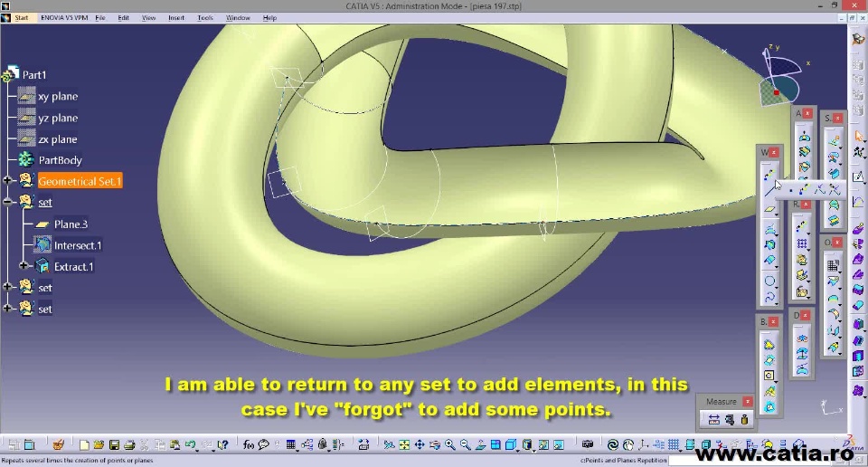868x467 pixels.
Task: Click the Swap visible space icon
Action: click(559, 444)
